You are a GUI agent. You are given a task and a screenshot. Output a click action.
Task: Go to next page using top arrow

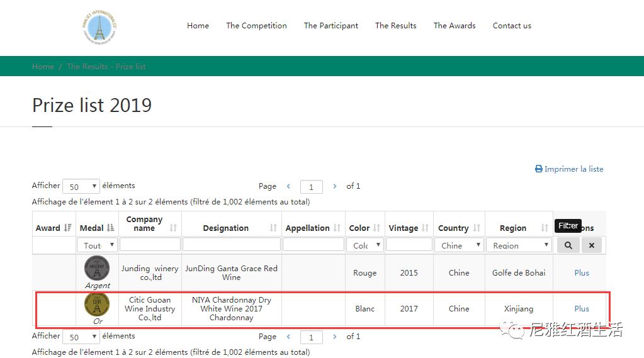(335, 186)
